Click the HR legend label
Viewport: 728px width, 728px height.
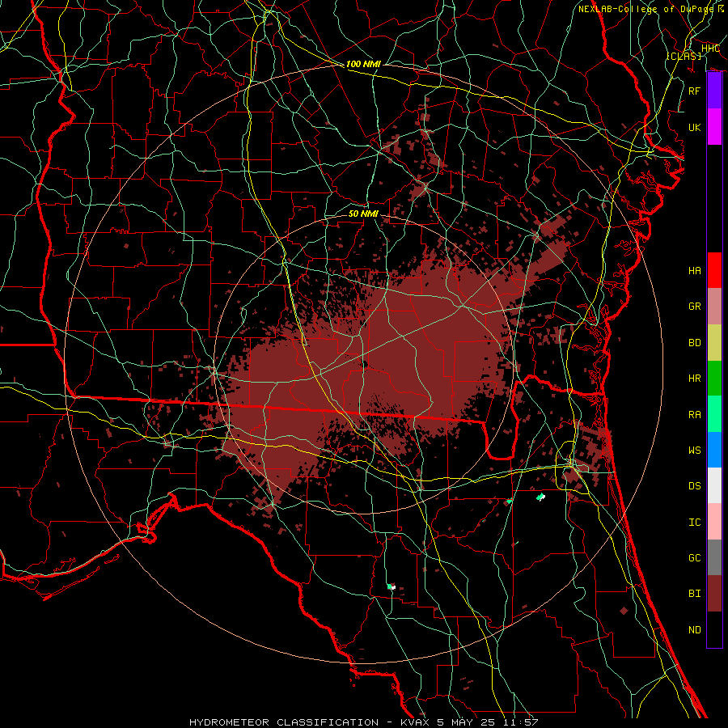(x=694, y=378)
